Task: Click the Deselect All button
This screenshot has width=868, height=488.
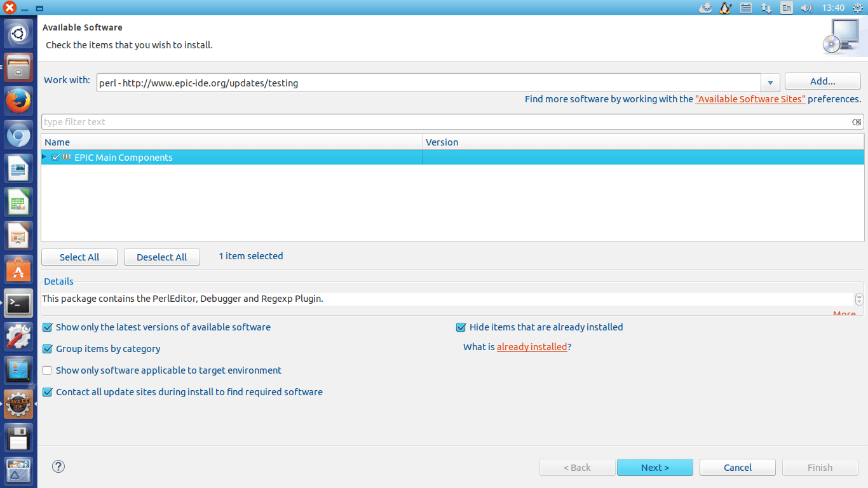Action: pos(162,257)
